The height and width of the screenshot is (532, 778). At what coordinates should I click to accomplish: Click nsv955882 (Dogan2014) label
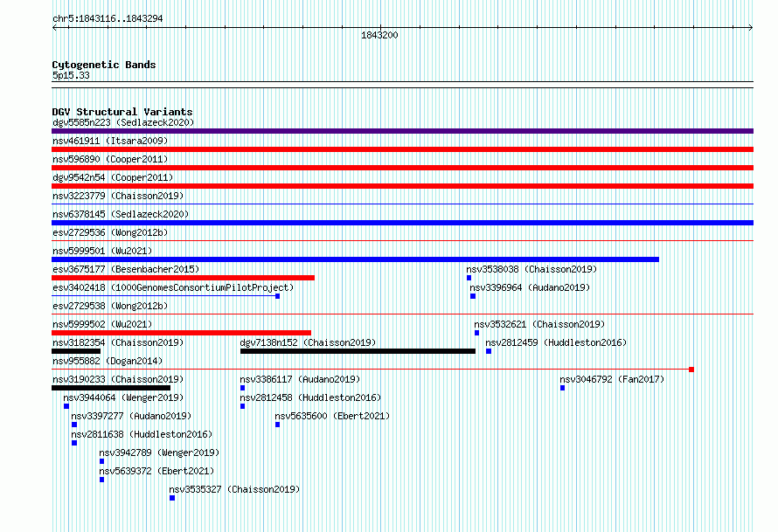point(108,361)
